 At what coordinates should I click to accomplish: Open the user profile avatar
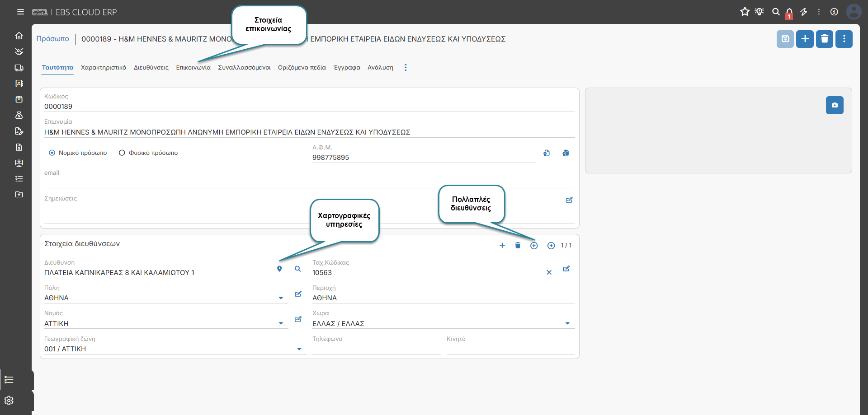coord(854,12)
